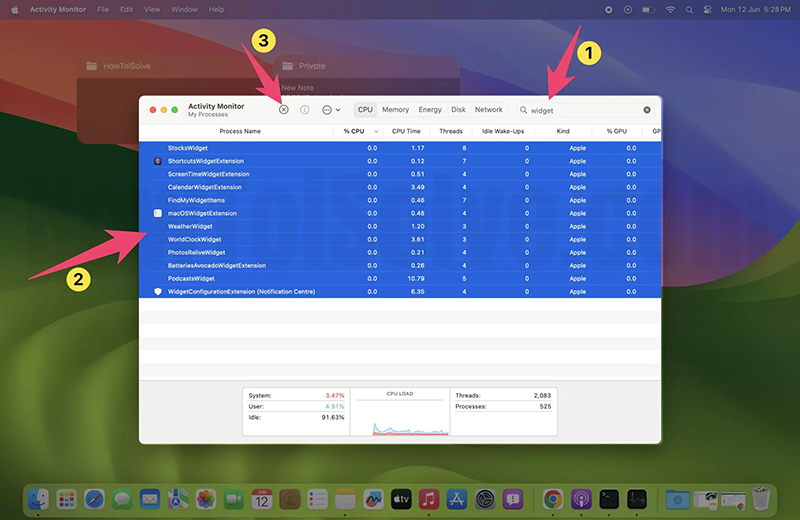This screenshot has width=800, height=520.
Task: Sort by the Kind column header
Action: click(563, 131)
